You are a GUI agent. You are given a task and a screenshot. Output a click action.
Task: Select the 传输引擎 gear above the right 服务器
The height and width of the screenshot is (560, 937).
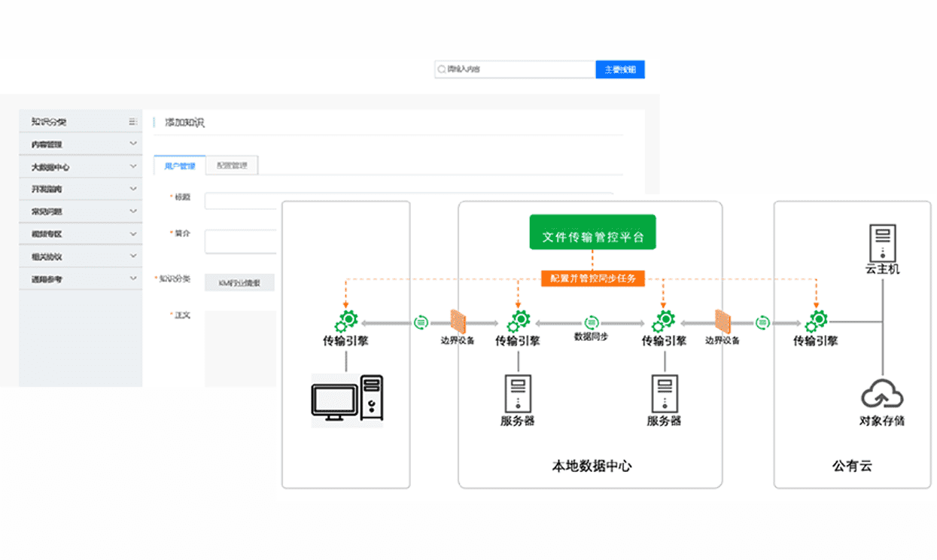point(663,321)
